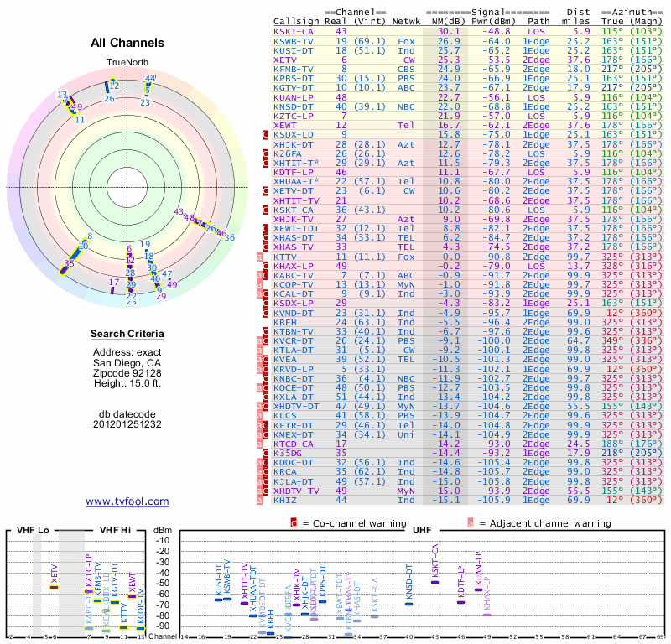Select the KUAN-LP callsign in the table
Image resolution: width=671 pixels, height=644 pixels.
pyautogui.click(x=294, y=96)
